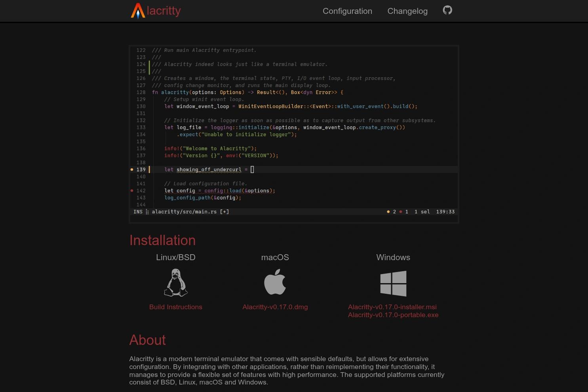The width and height of the screenshot is (588, 392).
Task: Click the paragraph starting "Alacritty is a modern"
Action: pyautogui.click(x=287, y=371)
